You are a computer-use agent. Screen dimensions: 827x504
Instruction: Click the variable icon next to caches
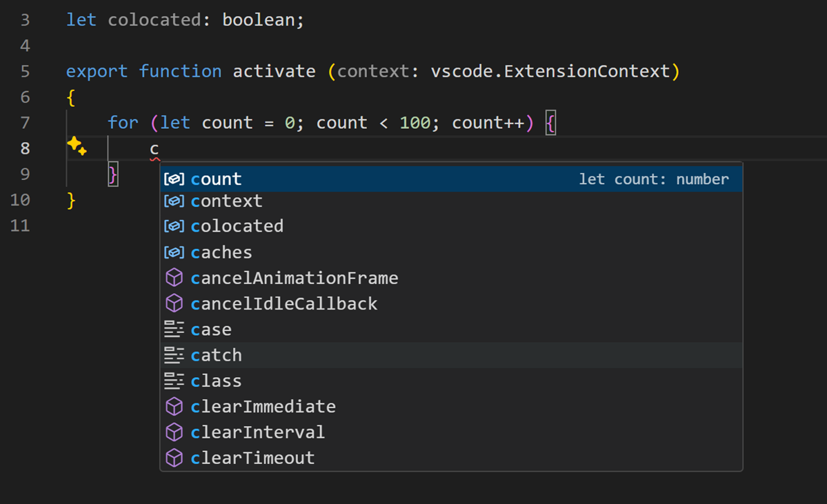coord(174,252)
